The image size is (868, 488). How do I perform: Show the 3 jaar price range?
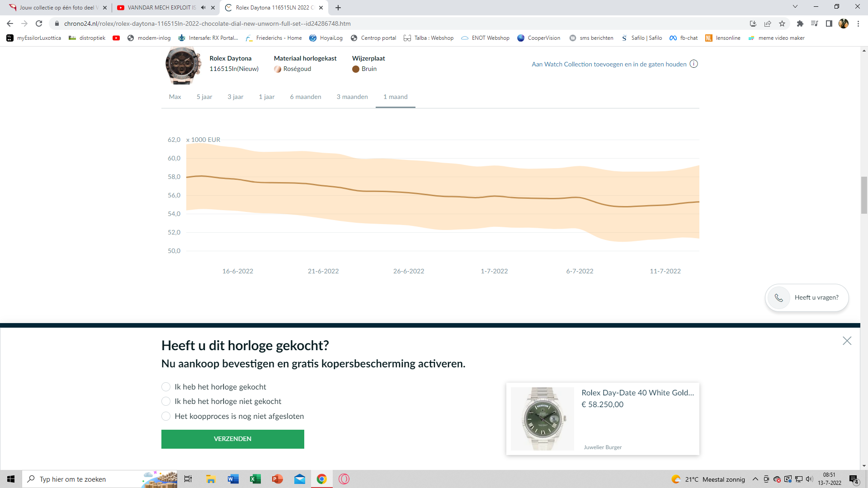point(236,97)
